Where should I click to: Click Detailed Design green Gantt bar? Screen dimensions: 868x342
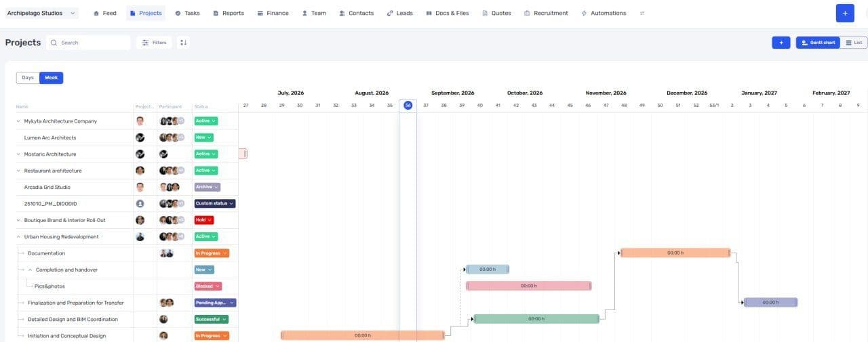click(536, 318)
